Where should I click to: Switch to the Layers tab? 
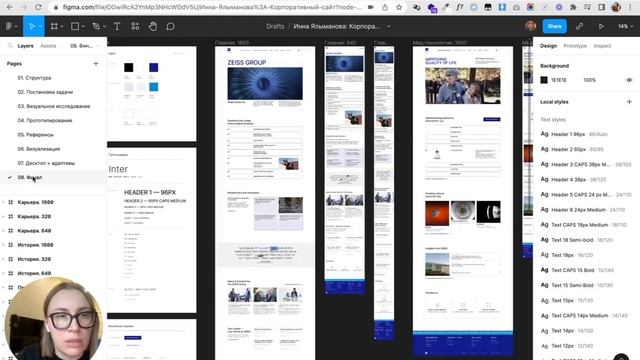[x=25, y=46]
